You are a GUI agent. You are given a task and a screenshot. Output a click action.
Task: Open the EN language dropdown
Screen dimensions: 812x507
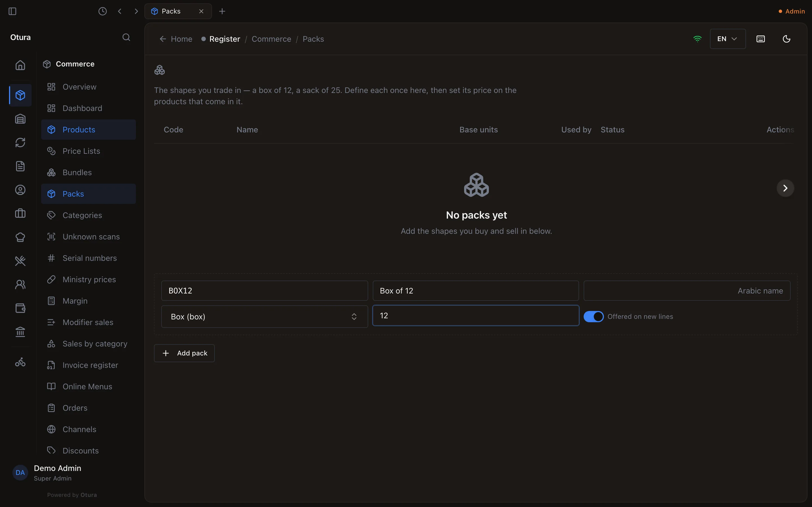coord(727,39)
